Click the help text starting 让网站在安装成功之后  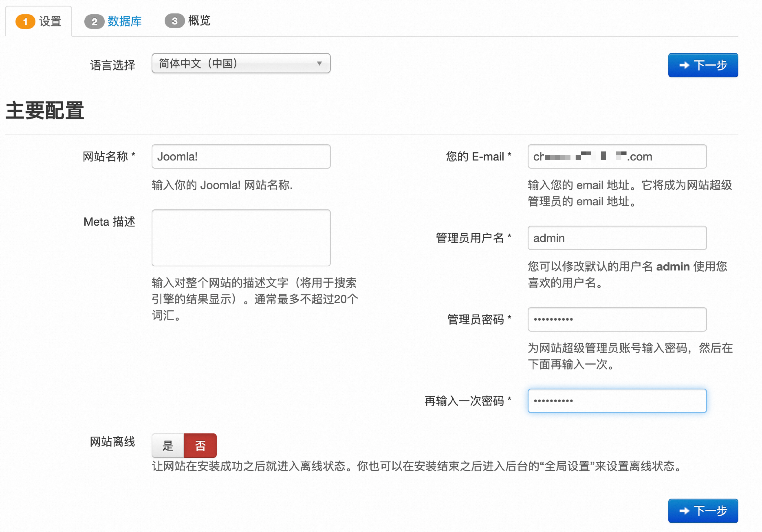pyautogui.click(x=417, y=466)
